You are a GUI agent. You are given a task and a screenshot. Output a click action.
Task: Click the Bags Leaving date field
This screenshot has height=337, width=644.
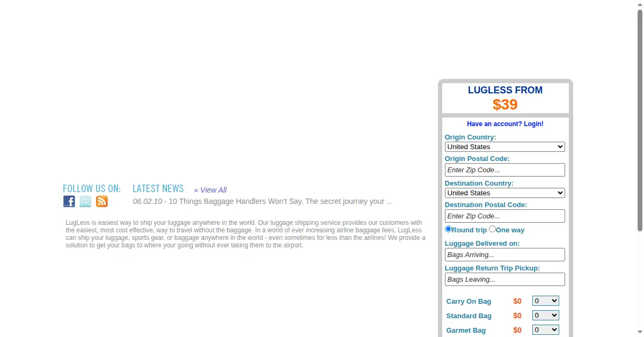[x=505, y=280]
